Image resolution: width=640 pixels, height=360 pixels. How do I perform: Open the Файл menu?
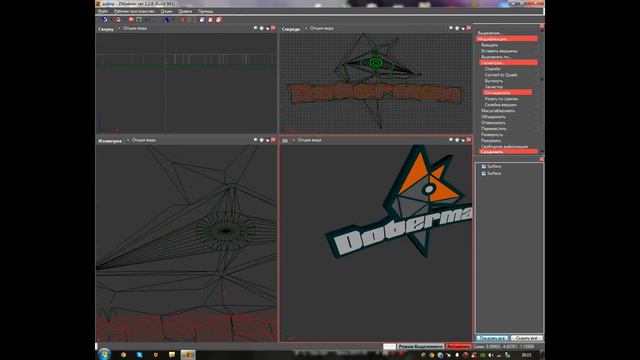coord(103,11)
